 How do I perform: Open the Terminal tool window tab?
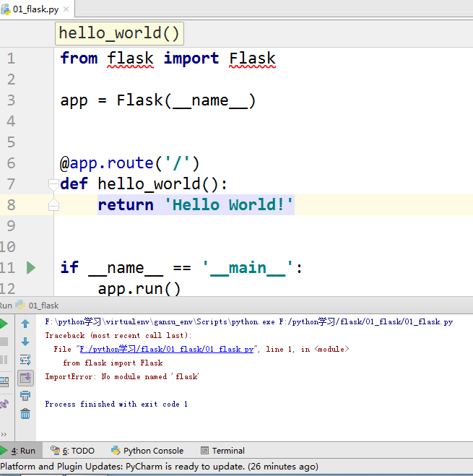(223, 451)
